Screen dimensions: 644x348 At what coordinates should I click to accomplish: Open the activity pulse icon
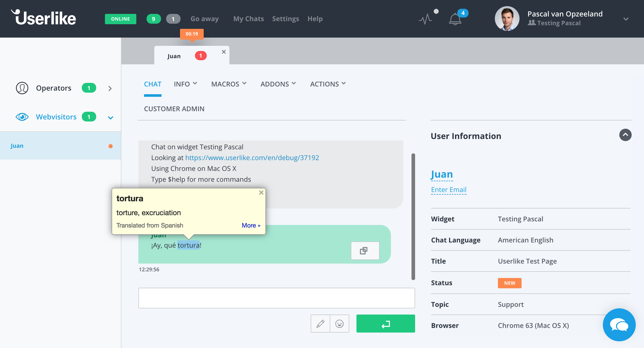tap(426, 19)
